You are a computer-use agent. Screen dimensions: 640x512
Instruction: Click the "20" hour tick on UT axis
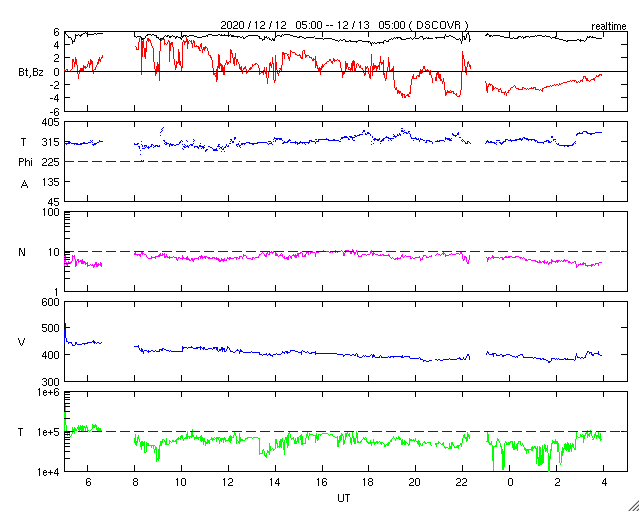point(415,483)
